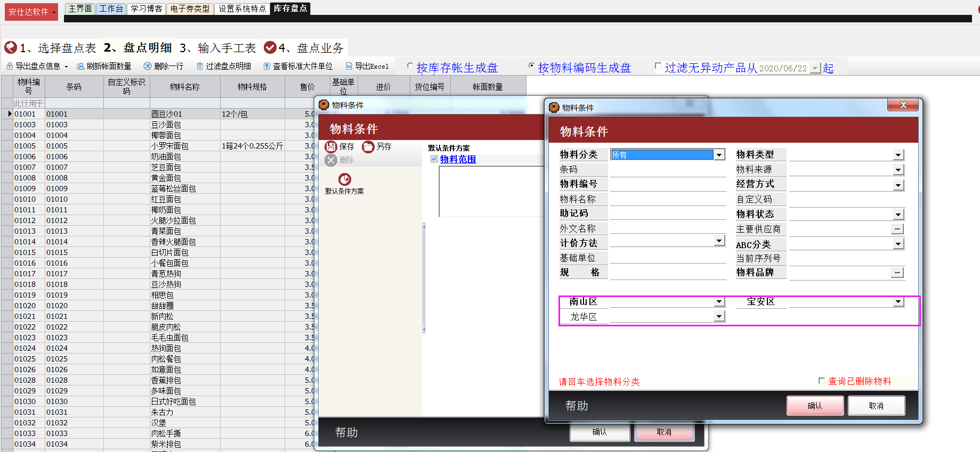Open the 物料状态 dropdown

[x=898, y=215]
